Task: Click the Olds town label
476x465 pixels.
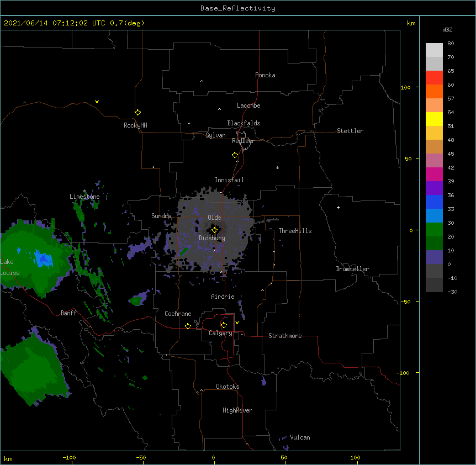Action: pos(214,218)
